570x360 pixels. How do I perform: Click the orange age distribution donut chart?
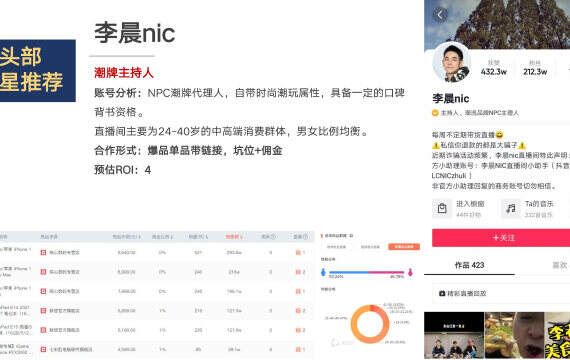370,324
